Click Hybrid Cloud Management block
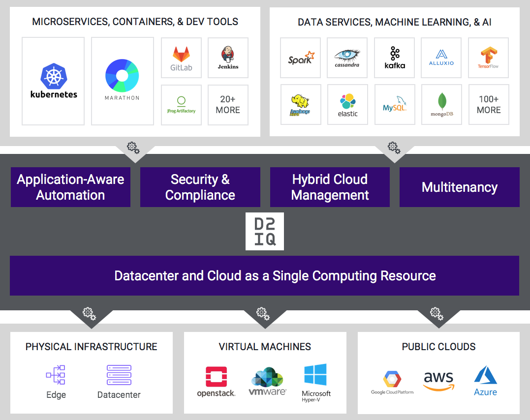The height and width of the screenshot is (420, 530). tap(330, 187)
